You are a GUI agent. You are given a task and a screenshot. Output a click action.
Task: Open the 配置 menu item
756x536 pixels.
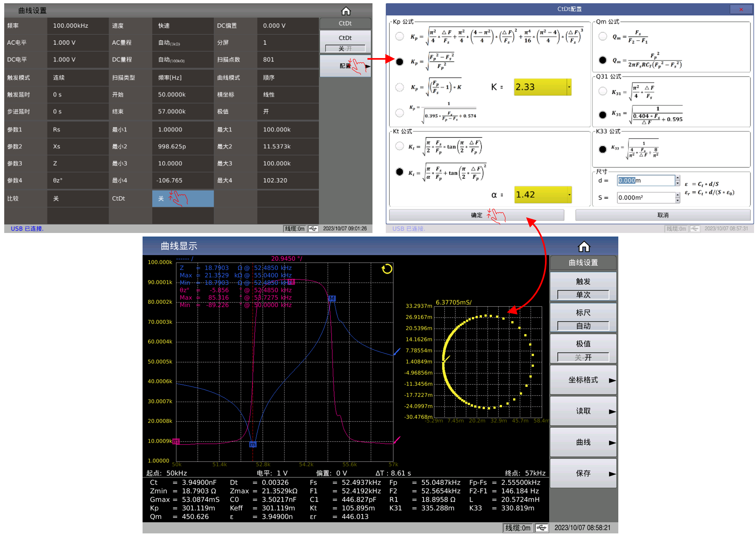pos(345,66)
